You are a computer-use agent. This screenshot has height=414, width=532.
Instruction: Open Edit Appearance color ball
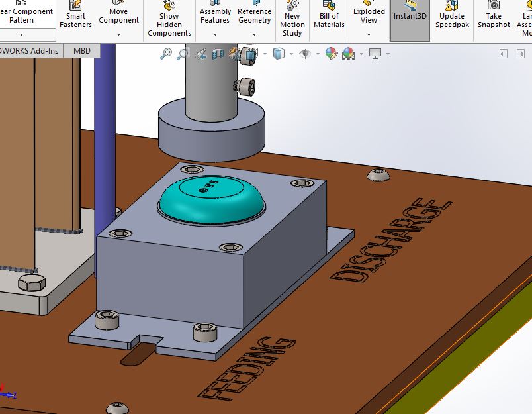pyautogui.click(x=331, y=54)
